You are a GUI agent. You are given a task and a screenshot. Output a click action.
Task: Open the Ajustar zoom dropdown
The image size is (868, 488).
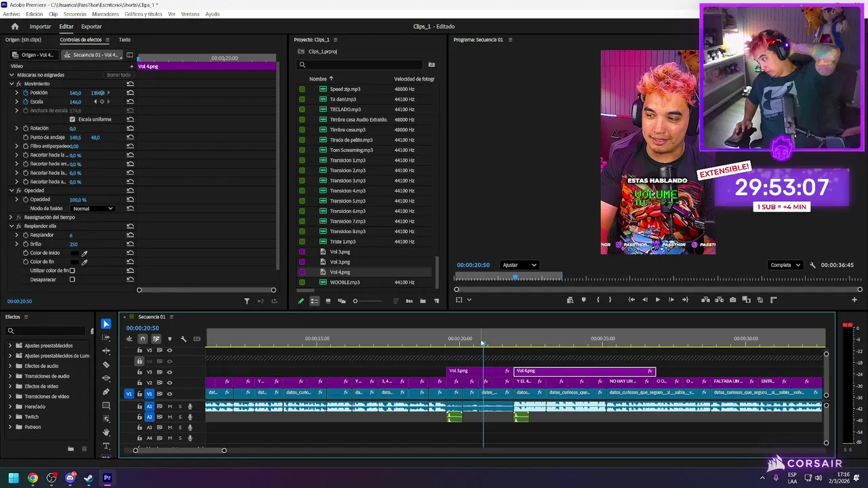(519, 265)
